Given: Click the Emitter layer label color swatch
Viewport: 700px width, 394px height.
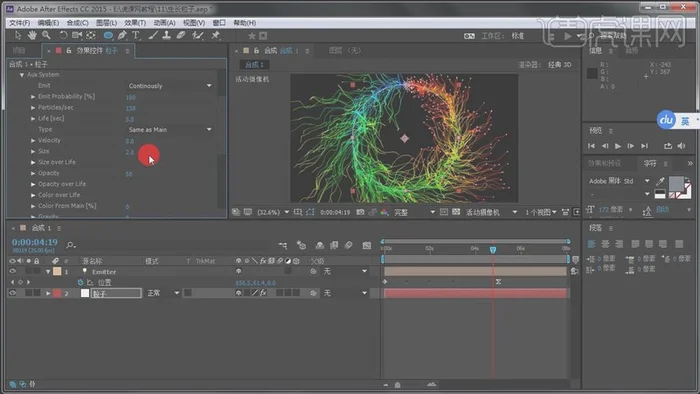Looking at the screenshot, I should (57, 271).
